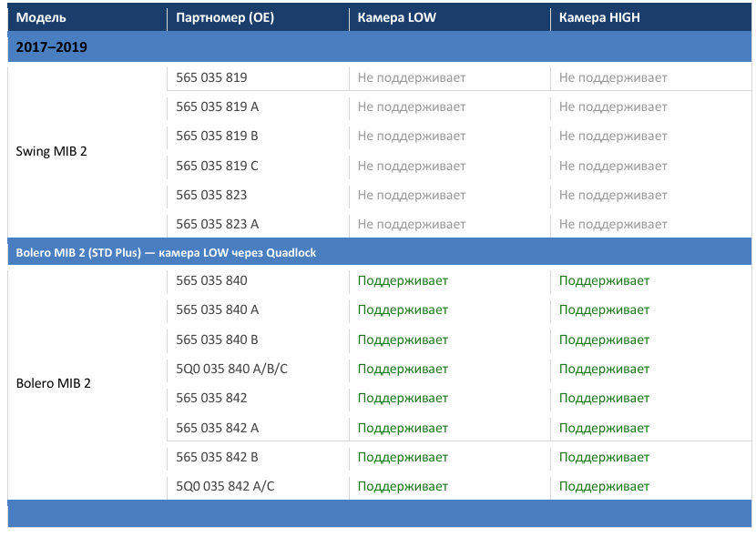This screenshot has width=756, height=537.
Task: Click Камера LOW 'Не поддерживает' in row 565 035 823 A
Action: click(412, 225)
